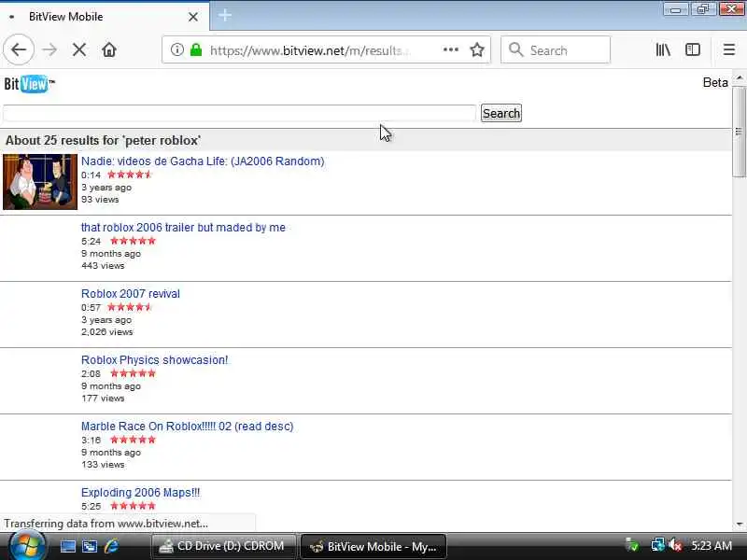Viewport: 747px width, 560px height.
Task: Click the '2,026 views' text
Action: tap(106, 332)
